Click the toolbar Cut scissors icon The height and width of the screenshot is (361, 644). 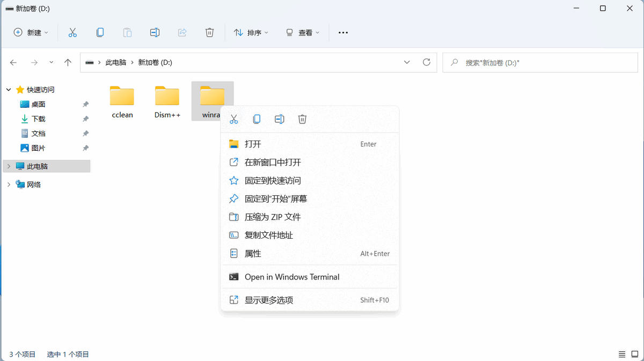coord(72,33)
